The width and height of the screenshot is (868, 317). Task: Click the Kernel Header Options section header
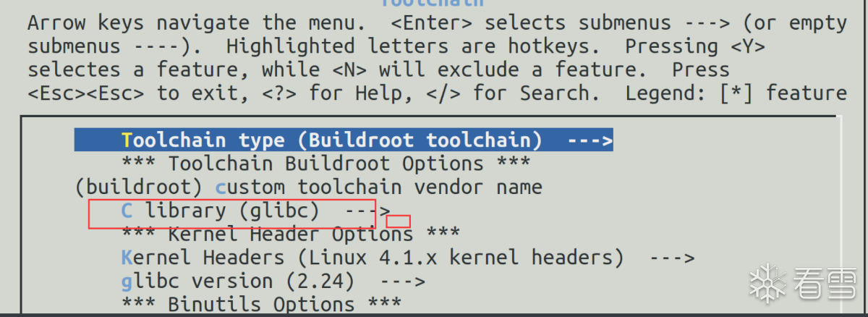tap(291, 234)
